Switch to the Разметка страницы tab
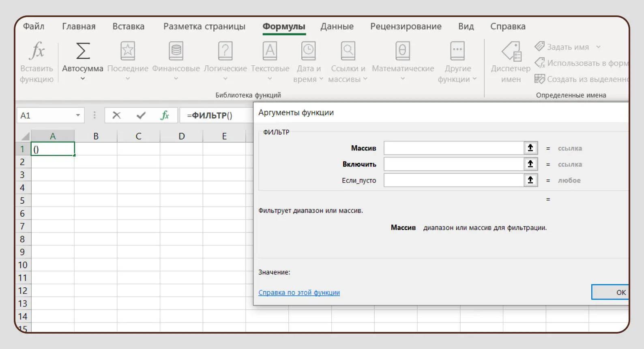 tap(204, 26)
